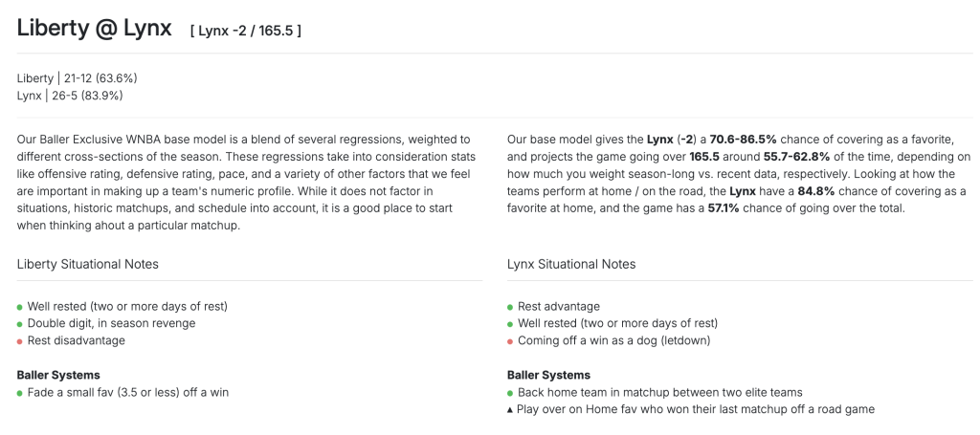Click green dot next to Fade a small fav
Screen dimensions: 980x435
pyautogui.click(x=20, y=393)
